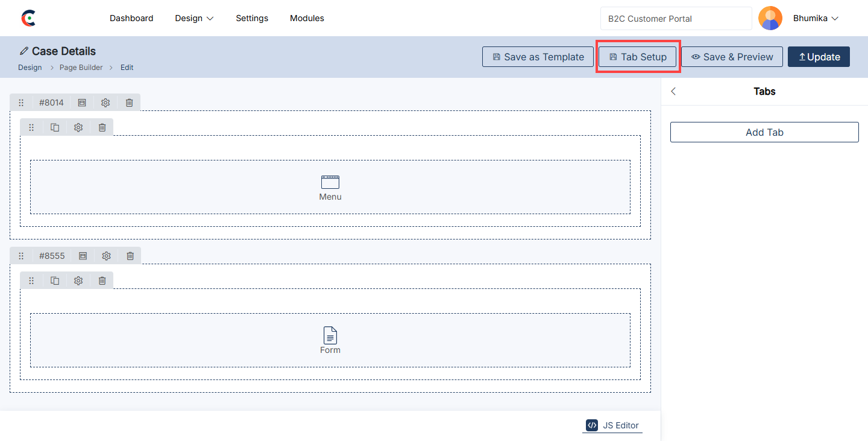Click Save & Preview button

click(731, 57)
